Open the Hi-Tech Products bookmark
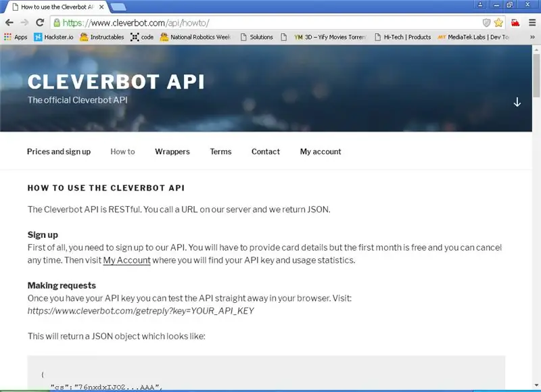 403,37
